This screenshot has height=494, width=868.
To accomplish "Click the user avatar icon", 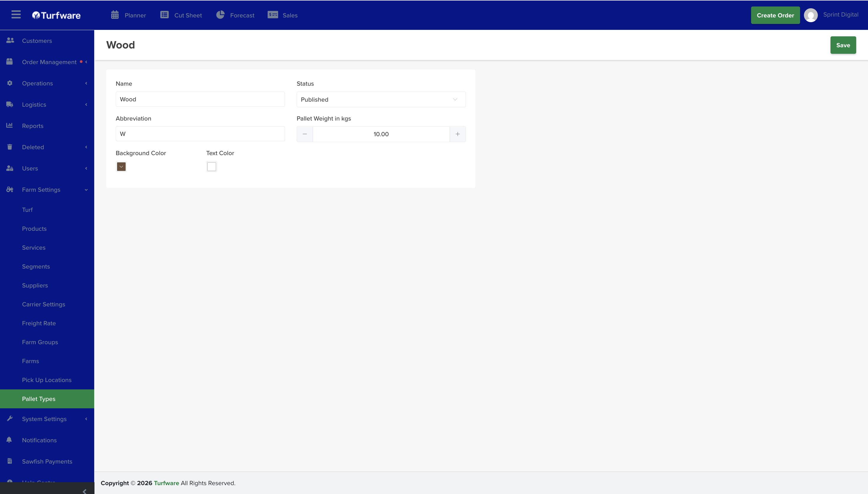I will click(x=811, y=15).
